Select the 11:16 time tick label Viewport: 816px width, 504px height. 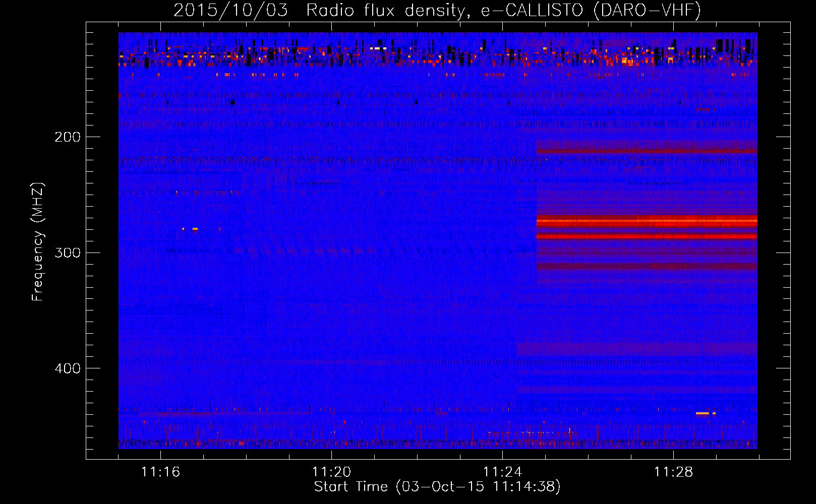(160, 472)
